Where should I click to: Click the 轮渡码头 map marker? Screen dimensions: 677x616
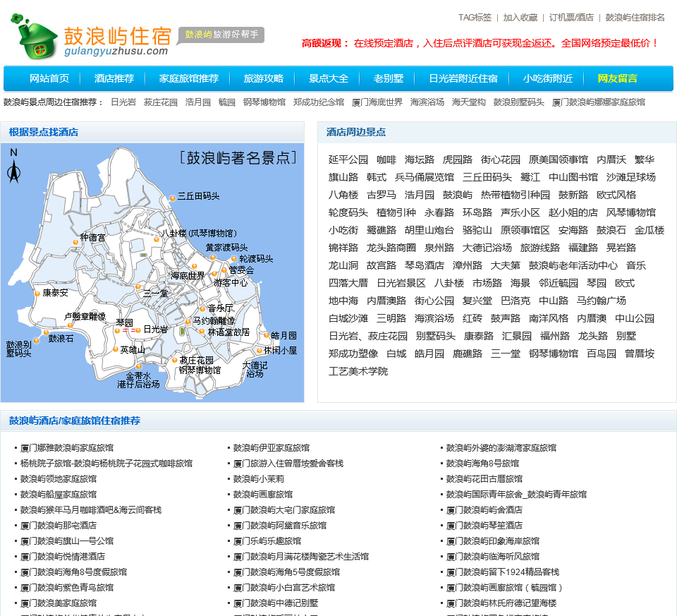[234, 259]
